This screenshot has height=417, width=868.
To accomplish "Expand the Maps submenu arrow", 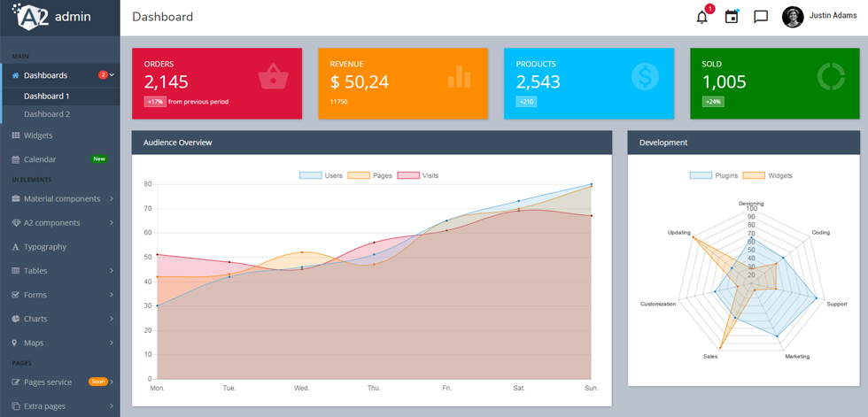I will point(112,343).
